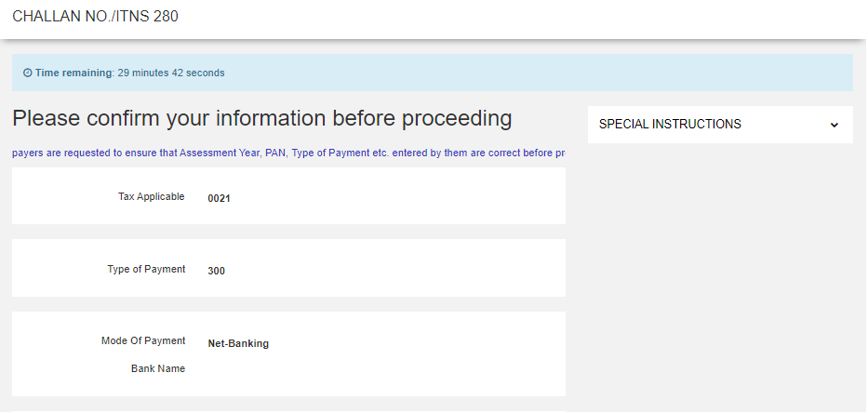868x413 pixels.
Task: Click the 29 minutes 42 seconds countdown
Action: (171, 73)
